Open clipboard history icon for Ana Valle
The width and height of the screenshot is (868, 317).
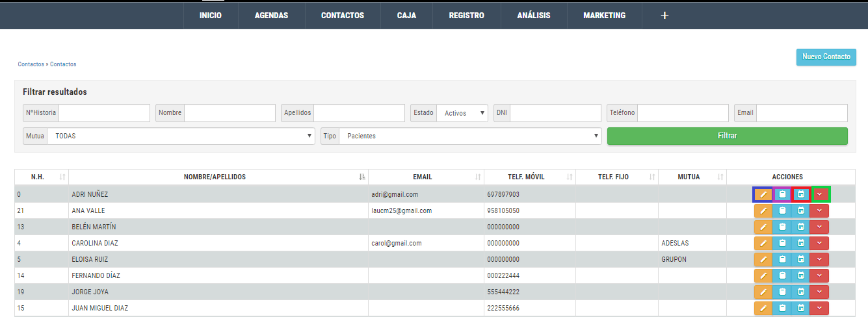[782, 210]
